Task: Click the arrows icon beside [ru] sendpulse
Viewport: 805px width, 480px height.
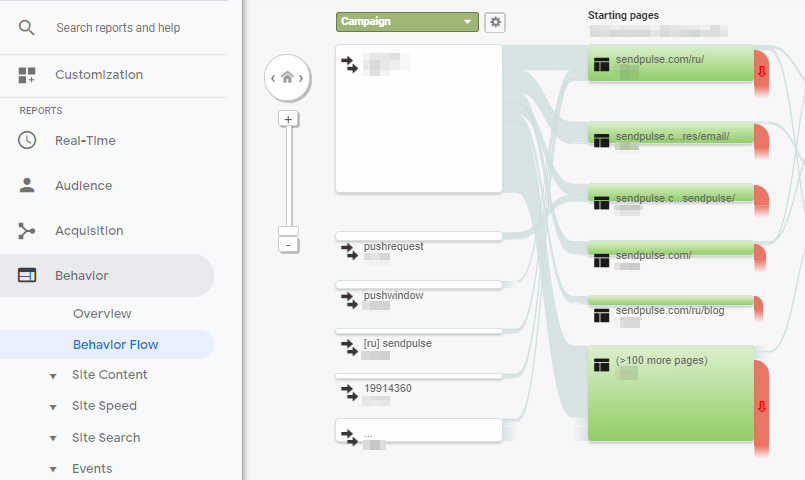Action: 350,348
